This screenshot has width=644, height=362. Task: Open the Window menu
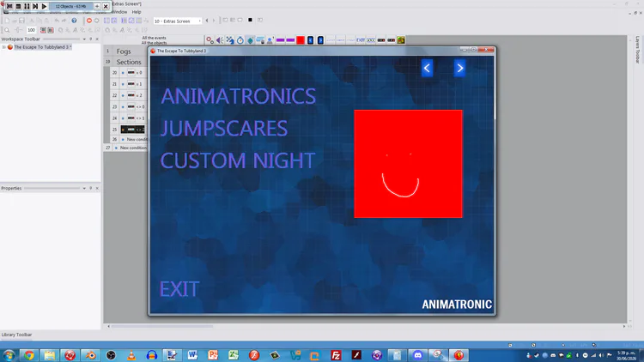[120, 12]
